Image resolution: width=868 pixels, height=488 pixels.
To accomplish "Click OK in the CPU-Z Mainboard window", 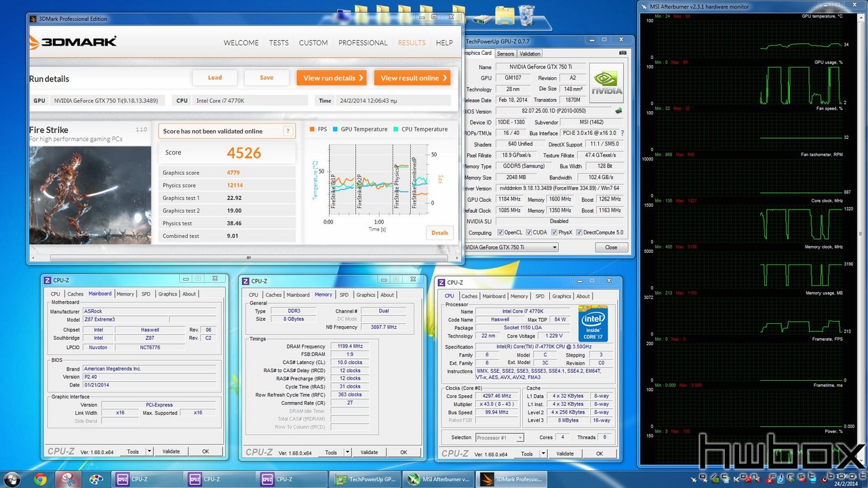I will pyautogui.click(x=205, y=451).
